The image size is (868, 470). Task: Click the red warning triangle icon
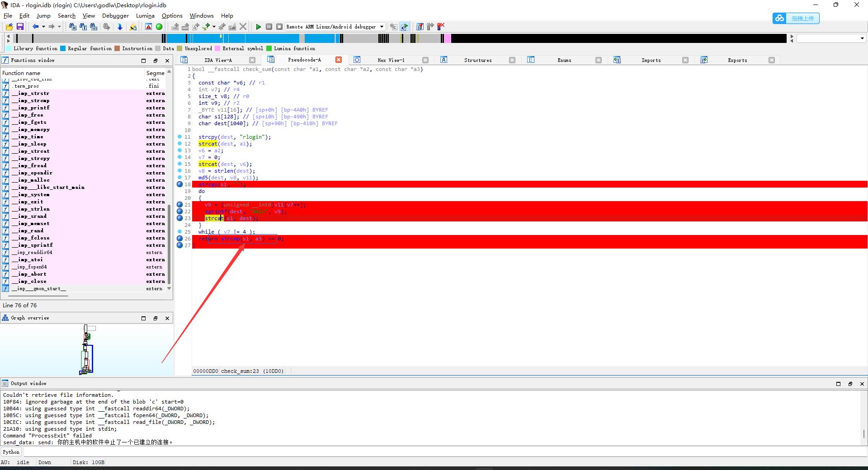click(148, 27)
